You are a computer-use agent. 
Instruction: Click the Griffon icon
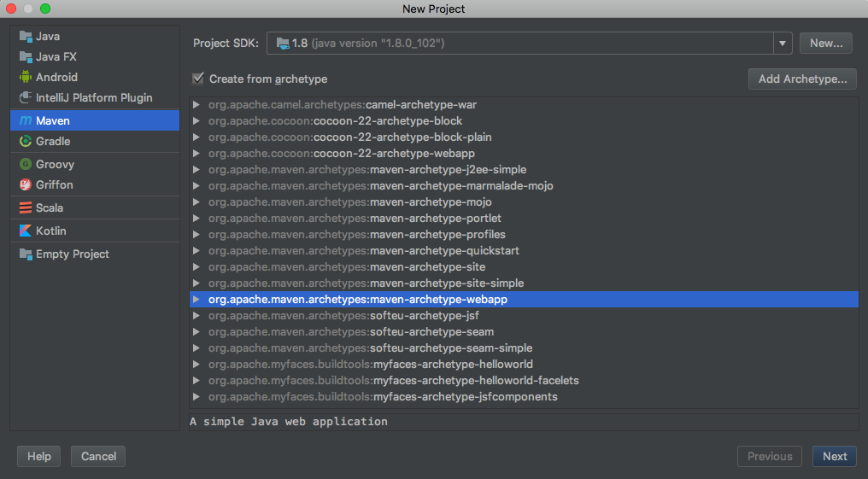click(x=26, y=184)
